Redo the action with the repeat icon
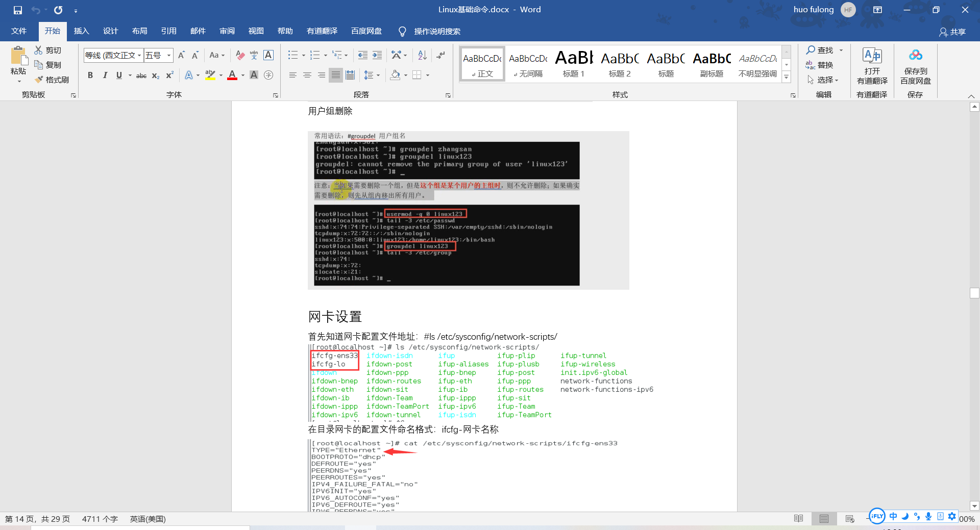 (x=58, y=10)
